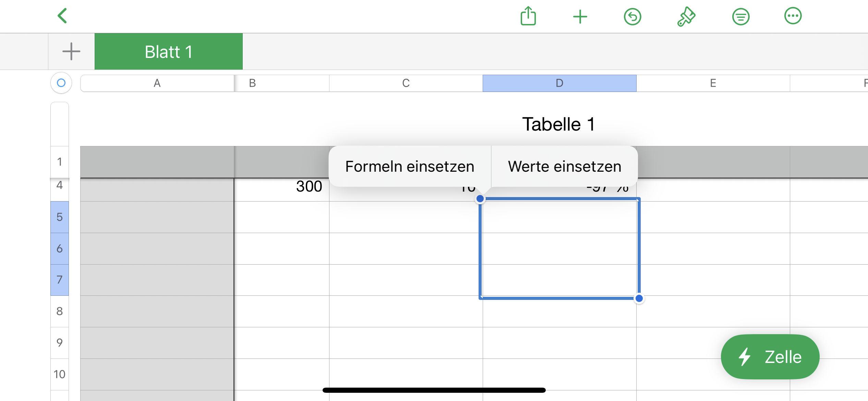
Task: Open the more options ellipsis icon
Action: point(793,16)
